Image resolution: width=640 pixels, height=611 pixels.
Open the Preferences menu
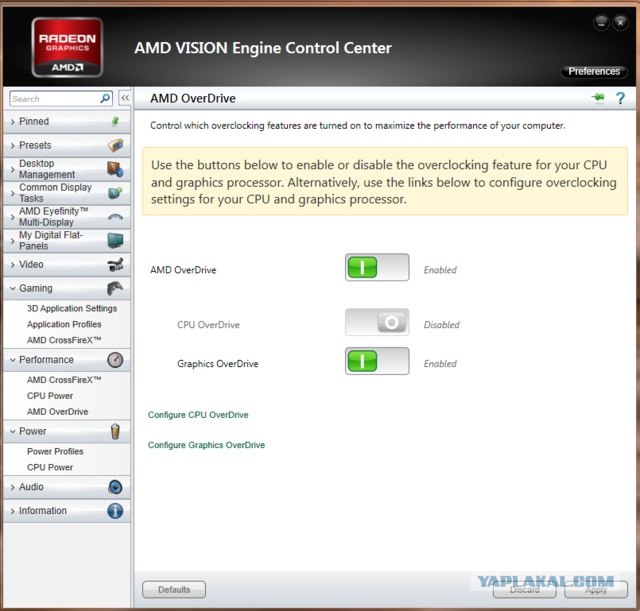coord(594,71)
